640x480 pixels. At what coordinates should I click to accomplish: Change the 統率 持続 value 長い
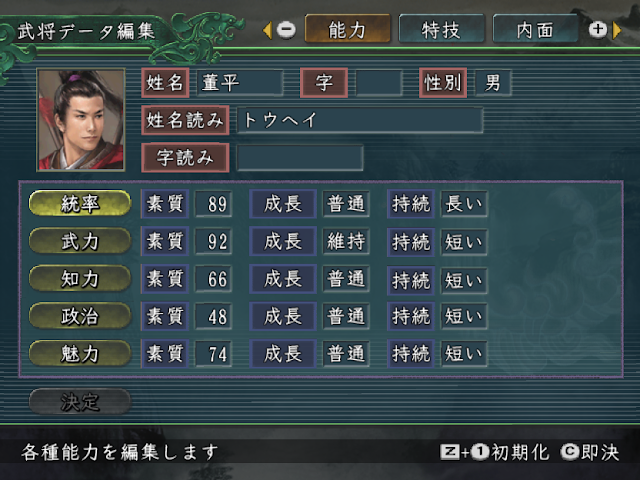click(x=464, y=203)
